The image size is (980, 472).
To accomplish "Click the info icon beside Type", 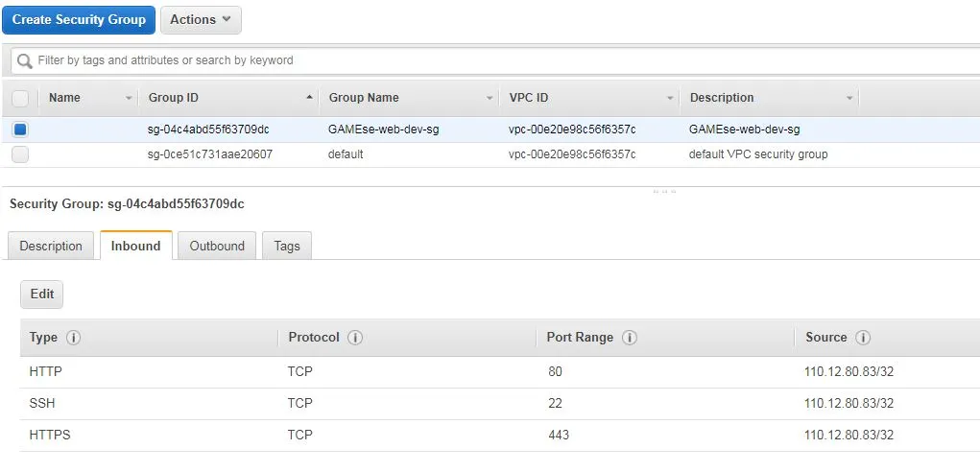I will [74, 338].
